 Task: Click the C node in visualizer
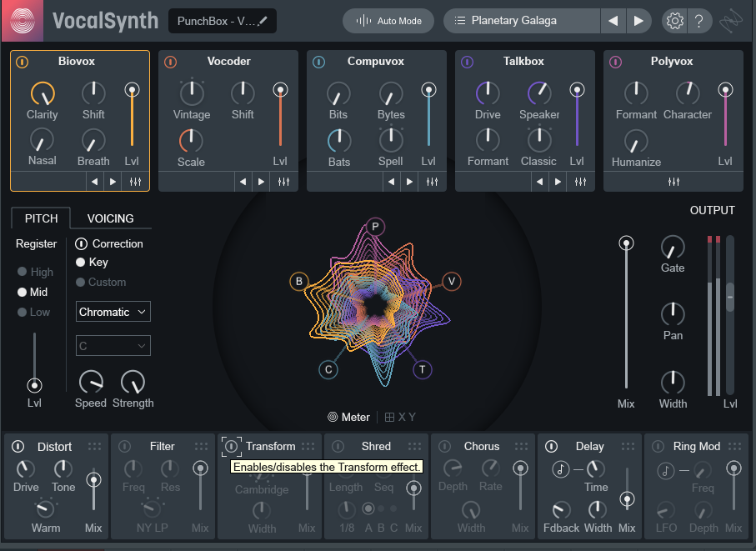click(328, 370)
